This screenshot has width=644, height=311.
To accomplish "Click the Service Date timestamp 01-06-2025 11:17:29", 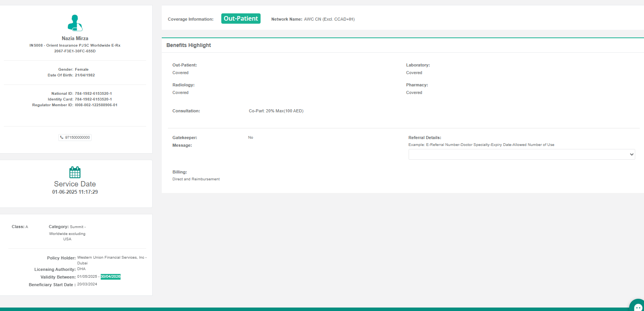I will pyautogui.click(x=75, y=192).
